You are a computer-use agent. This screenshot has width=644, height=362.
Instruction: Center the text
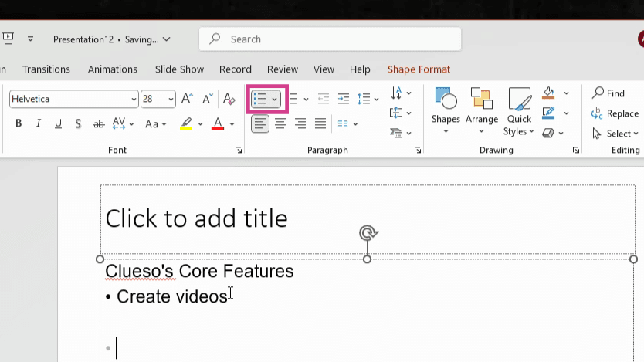[x=280, y=123]
